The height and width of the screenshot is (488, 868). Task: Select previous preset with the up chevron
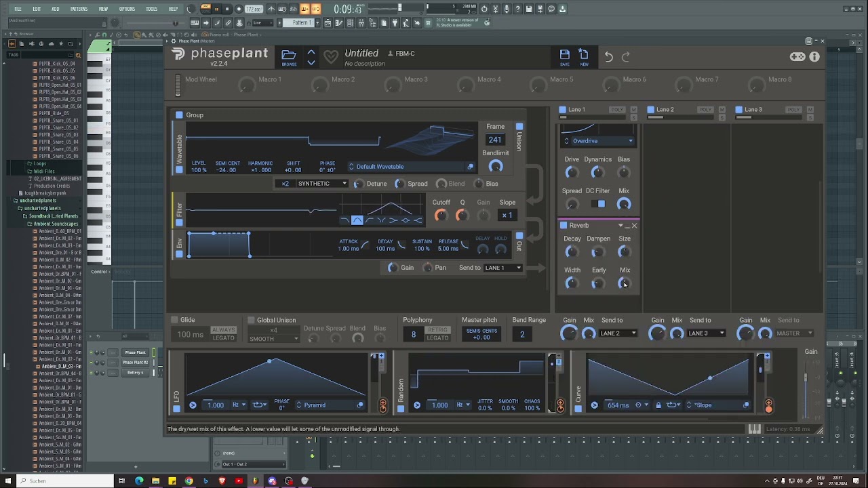(x=311, y=52)
